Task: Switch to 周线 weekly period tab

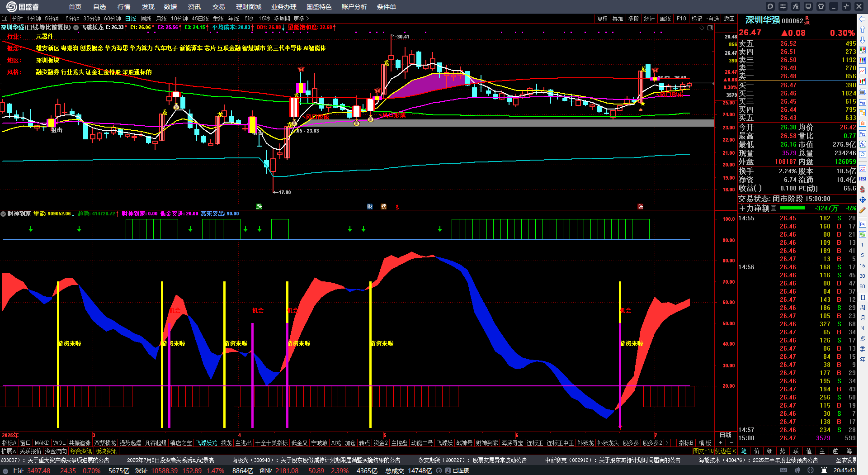Action: click(x=146, y=19)
